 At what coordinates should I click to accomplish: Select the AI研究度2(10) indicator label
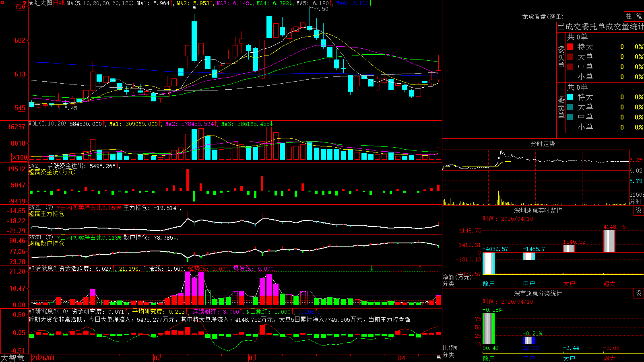48,311
